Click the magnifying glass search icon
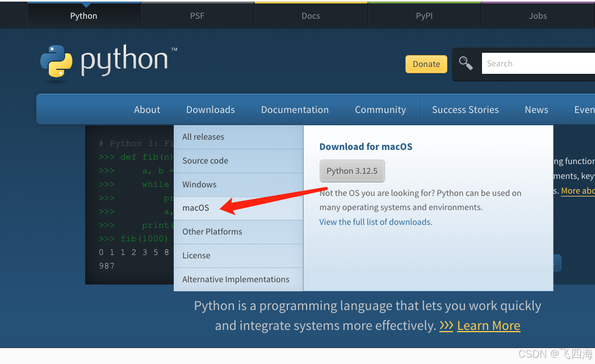The width and height of the screenshot is (595, 364). pyautogui.click(x=466, y=63)
